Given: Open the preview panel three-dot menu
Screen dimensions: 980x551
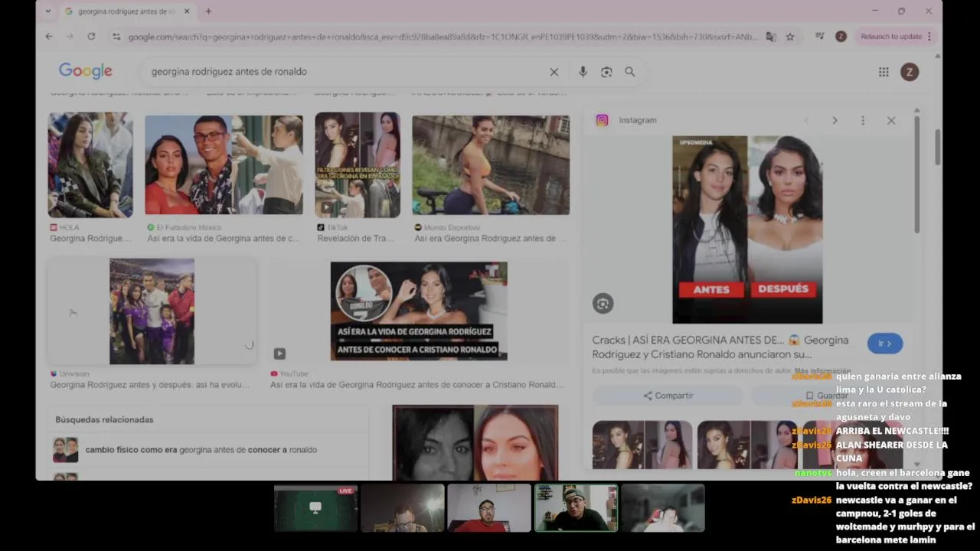Looking at the screenshot, I should 863,120.
